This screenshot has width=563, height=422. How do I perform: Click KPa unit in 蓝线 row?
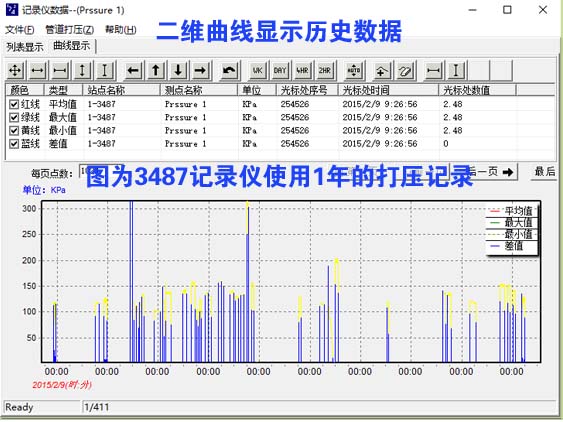click(x=250, y=144)
